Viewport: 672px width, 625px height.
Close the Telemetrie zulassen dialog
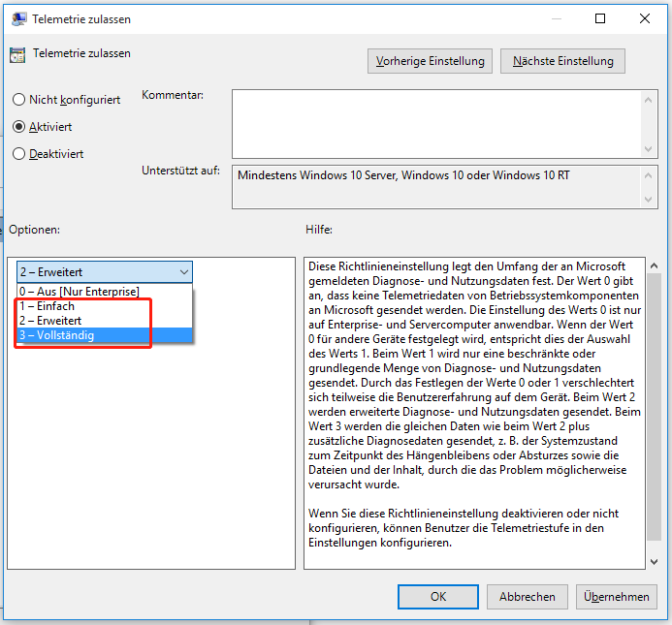click(645, 18)
